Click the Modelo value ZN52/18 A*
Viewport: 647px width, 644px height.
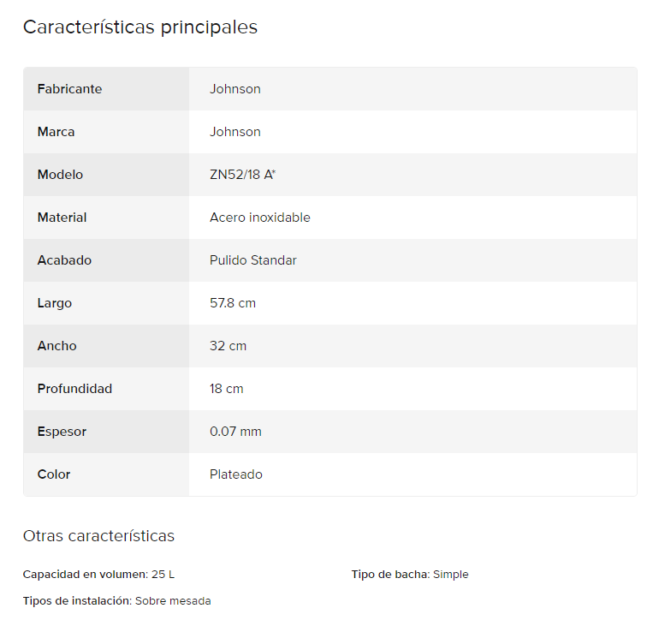242,175
